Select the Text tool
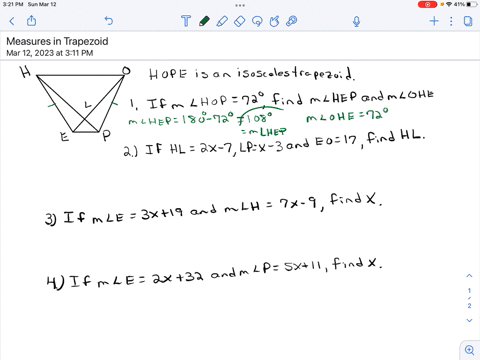 coord(186,21)
